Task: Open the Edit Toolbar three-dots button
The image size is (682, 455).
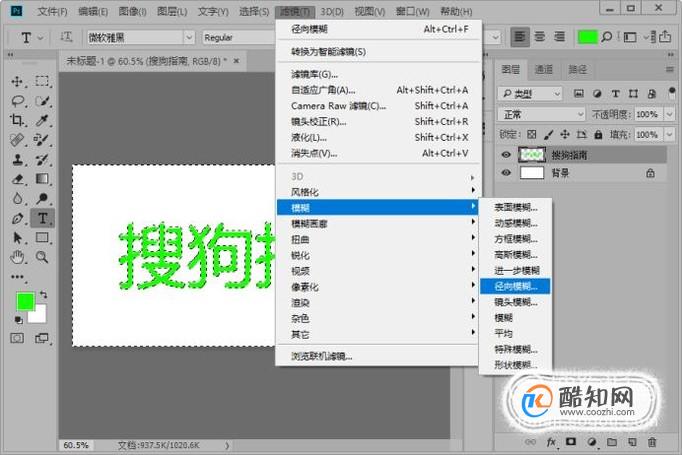Action: coord(17,277)
